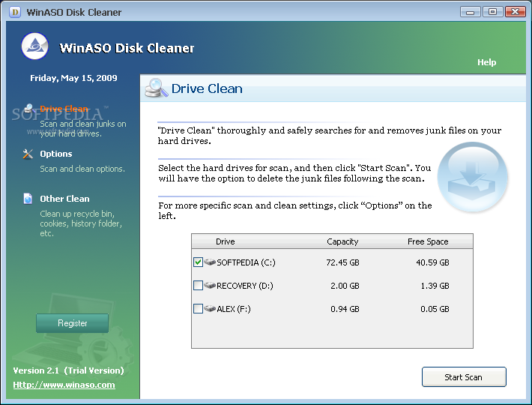Screen dimensions: 532x405
Task: Uncheck the SOFTPEDIA (C:) drive checkbox
Action: (x=198, y=262)
